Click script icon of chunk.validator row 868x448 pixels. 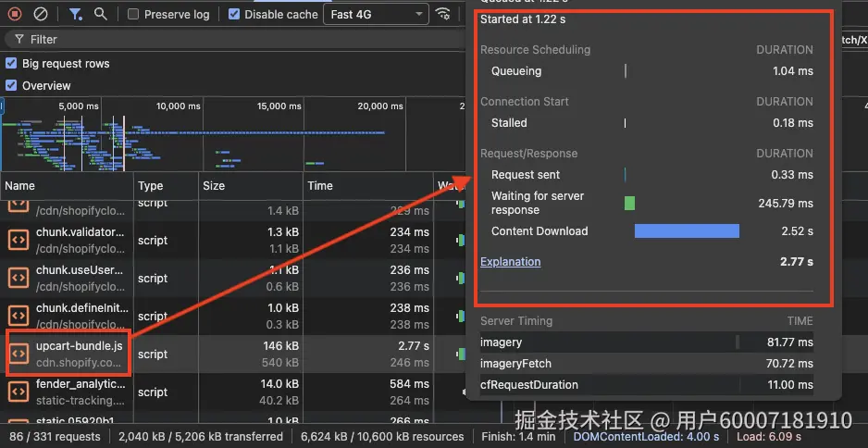(x=19, y=240)
